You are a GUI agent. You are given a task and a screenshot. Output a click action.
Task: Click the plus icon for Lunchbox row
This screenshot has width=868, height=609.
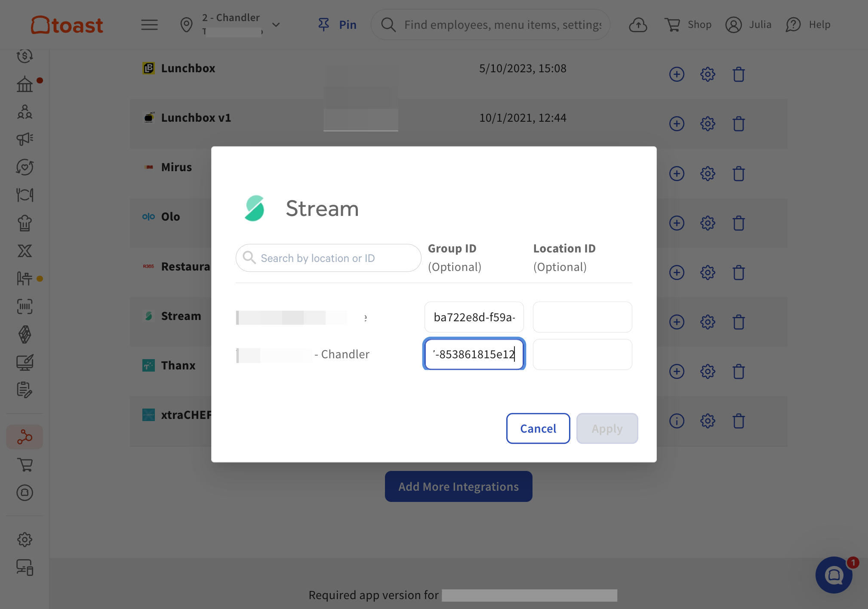(677, 74)
